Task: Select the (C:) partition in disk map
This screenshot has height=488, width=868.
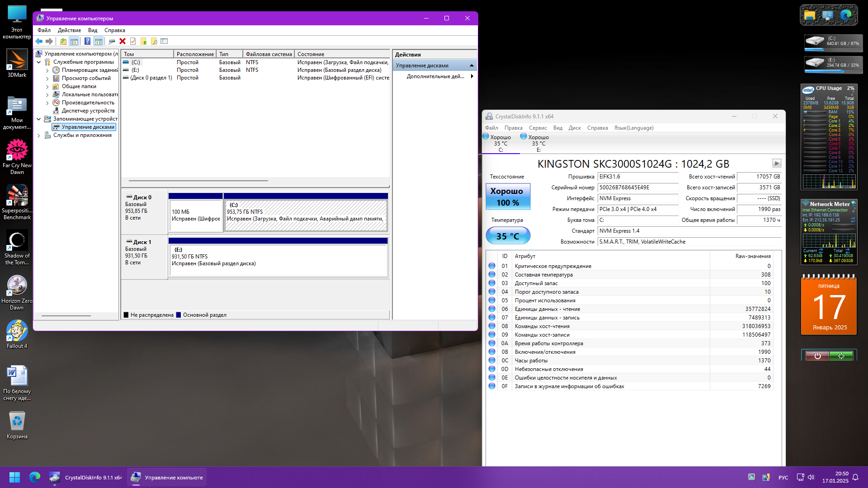Action: coord(306,215)
